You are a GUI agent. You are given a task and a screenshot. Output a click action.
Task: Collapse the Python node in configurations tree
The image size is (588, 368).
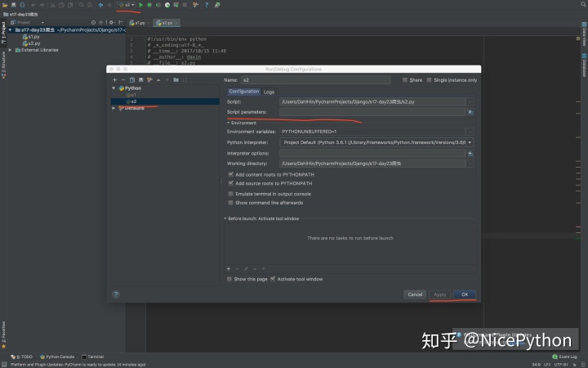(114, 88)
